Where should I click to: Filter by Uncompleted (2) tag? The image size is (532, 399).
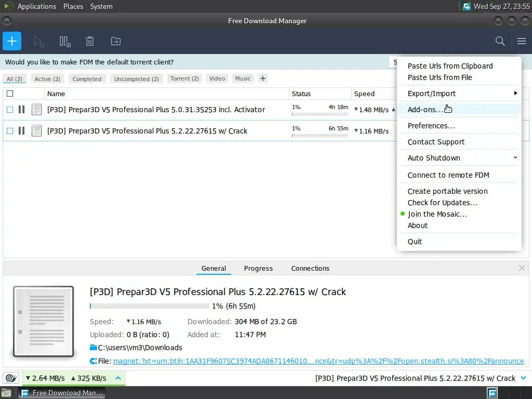pos(137,79)
